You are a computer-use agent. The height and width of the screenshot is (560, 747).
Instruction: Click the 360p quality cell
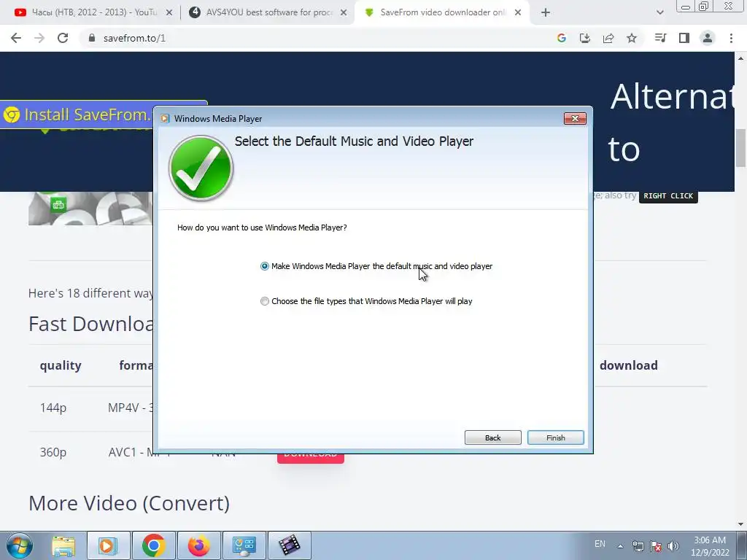coord(53,452)
